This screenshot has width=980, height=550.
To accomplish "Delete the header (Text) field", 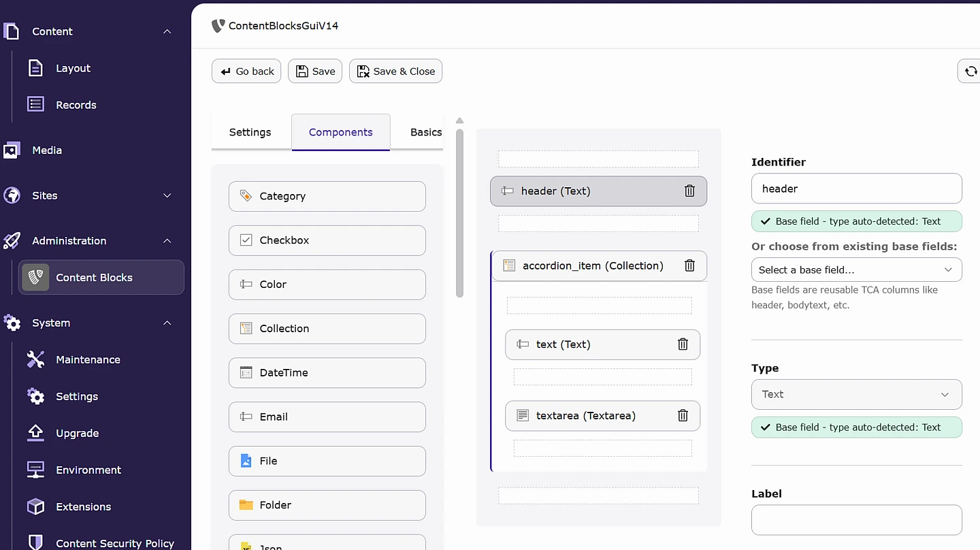I will 689,191.
